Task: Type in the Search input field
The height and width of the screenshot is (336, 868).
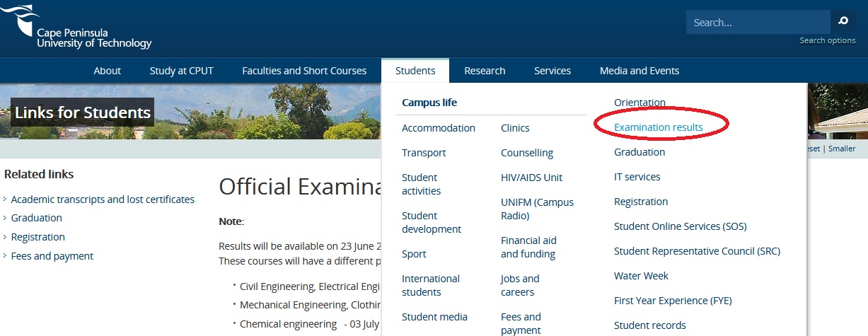Action: [x=757, y=23]
